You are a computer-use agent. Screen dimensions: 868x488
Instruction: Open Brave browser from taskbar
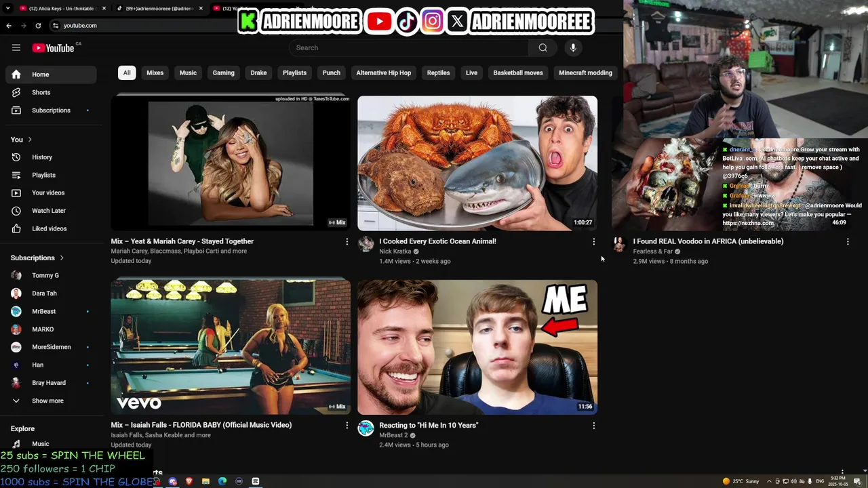point(189,481)
